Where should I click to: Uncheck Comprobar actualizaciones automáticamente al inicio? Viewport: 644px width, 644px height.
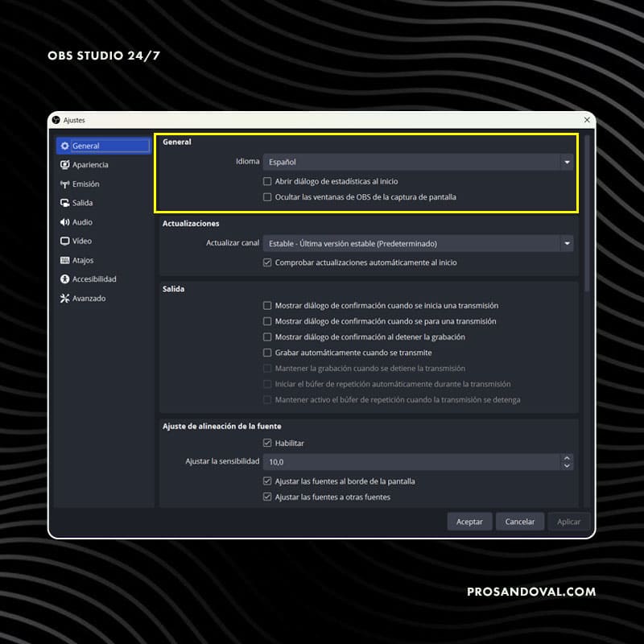click(x=267, y=262)
